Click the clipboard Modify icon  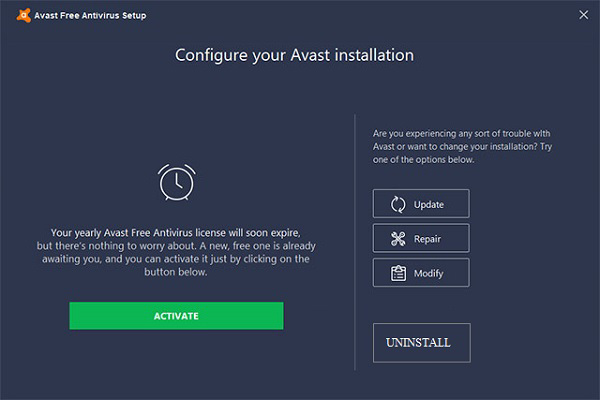click(x=398, y=273)
